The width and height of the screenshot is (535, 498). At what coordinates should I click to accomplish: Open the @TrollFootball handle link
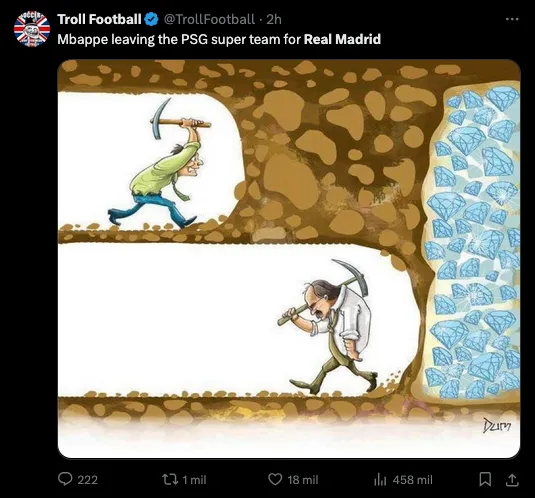pos(209,19)
